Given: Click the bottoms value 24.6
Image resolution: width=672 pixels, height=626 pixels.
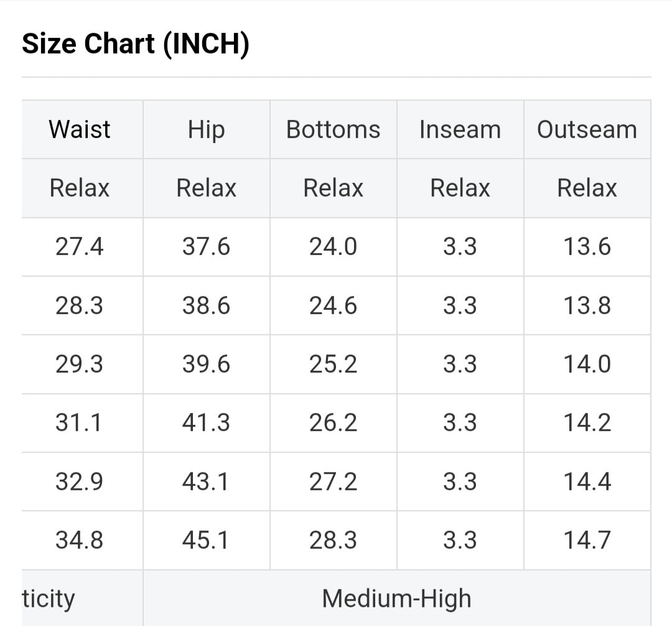Looking at the screenshot, I should point(333,306).
